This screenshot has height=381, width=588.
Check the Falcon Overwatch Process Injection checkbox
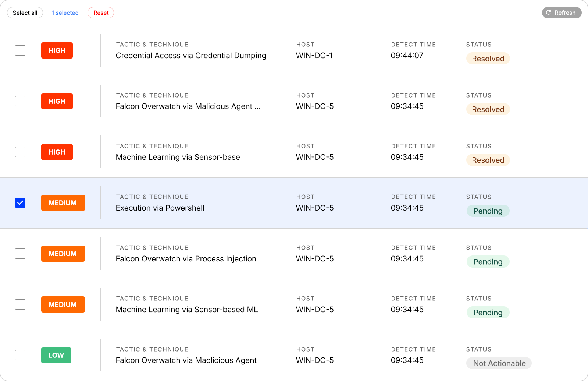(20, 254)
